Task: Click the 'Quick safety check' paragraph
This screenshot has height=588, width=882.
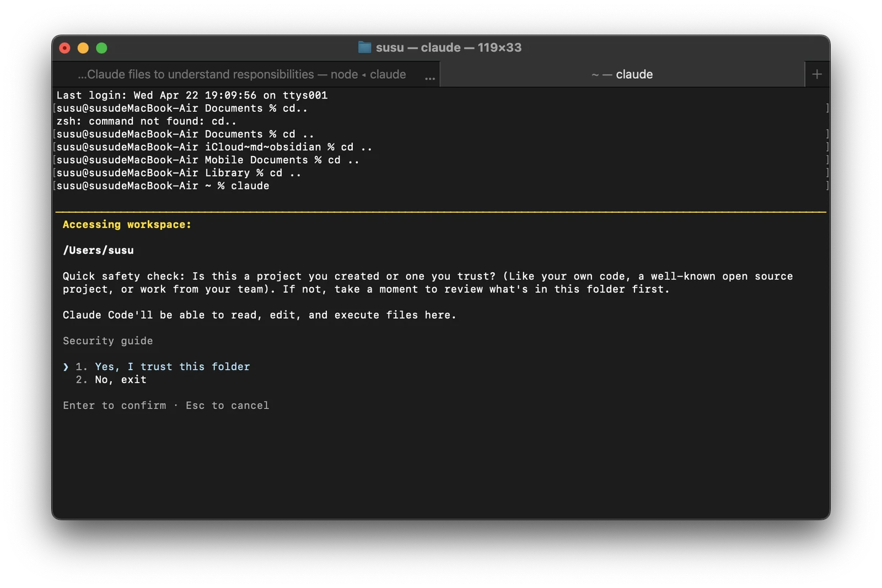Action: point(428,283)
